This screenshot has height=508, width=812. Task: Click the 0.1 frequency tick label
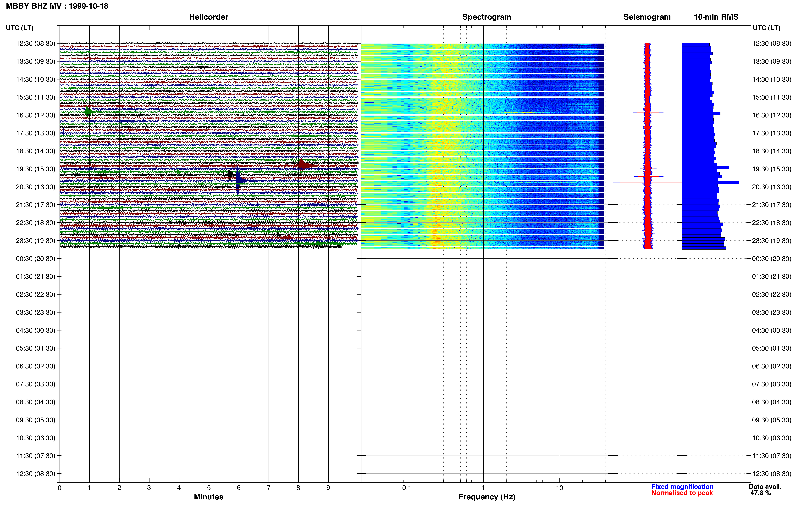click(407, 487)
